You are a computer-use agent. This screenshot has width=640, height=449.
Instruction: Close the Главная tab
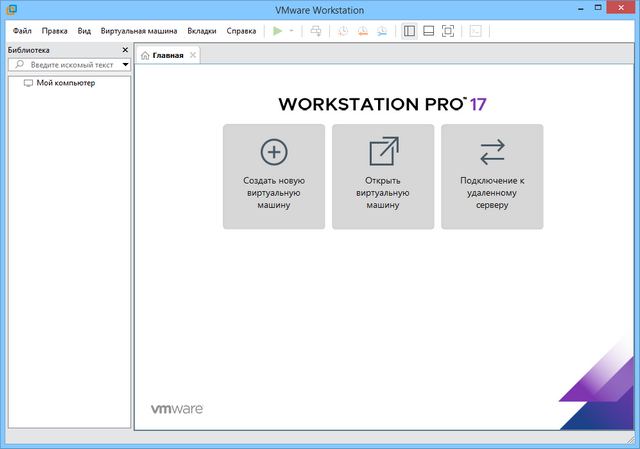(x=193, y=54)
